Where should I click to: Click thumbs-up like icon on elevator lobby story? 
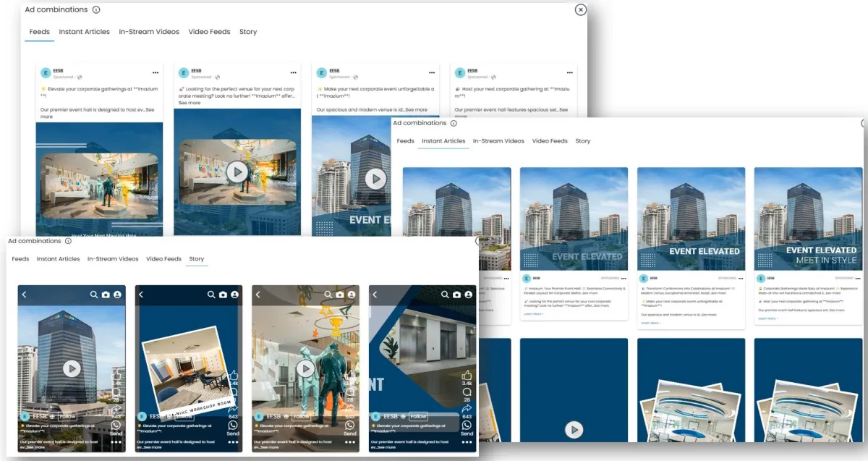pyautogui.click(x=467, y=375)
